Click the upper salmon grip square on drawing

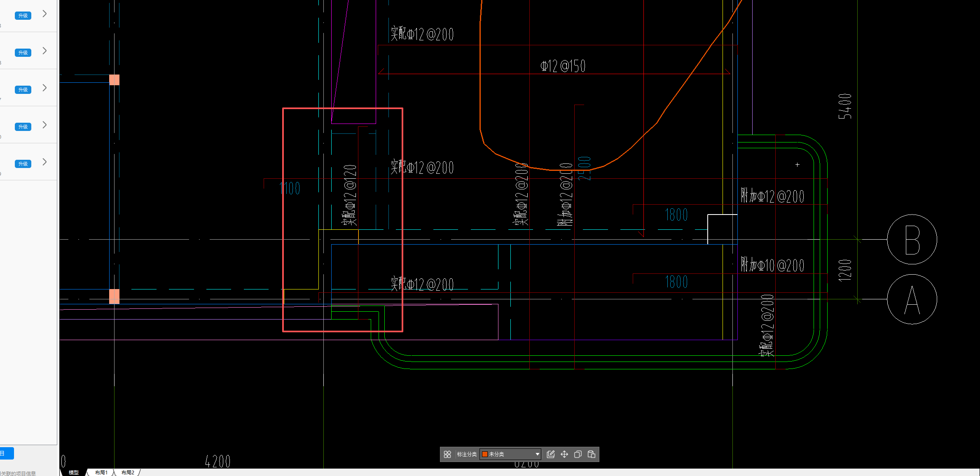115,80
